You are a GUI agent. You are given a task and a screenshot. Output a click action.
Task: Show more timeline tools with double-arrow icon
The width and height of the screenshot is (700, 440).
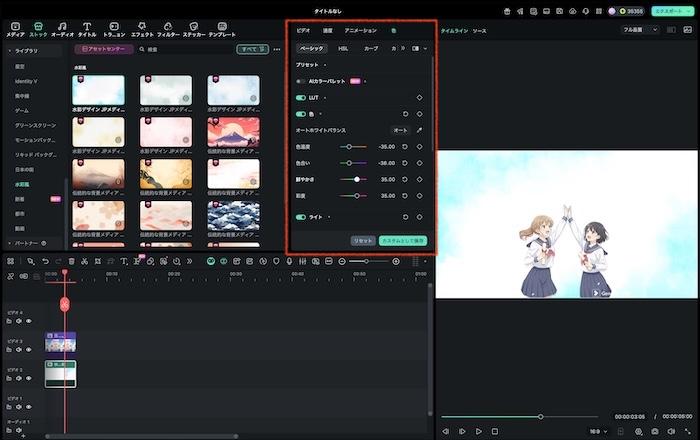(190, 262)
